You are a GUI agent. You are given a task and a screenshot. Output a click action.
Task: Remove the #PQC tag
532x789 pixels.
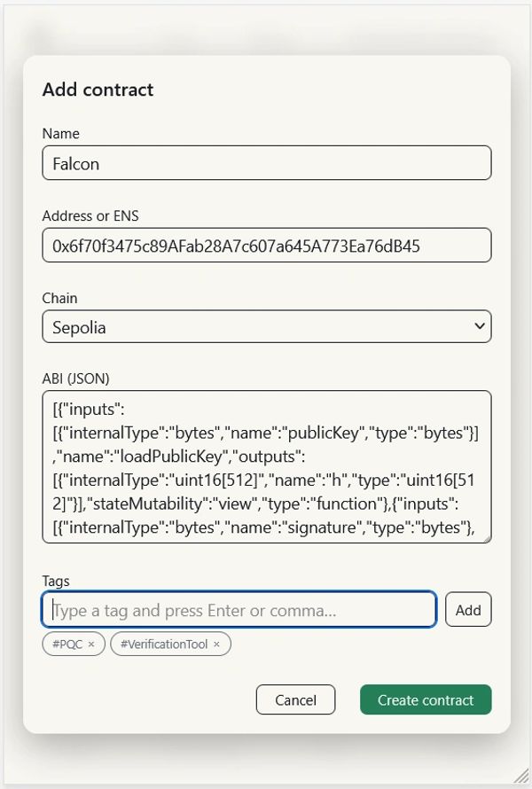pyautogui.click(x=91, y=644)
